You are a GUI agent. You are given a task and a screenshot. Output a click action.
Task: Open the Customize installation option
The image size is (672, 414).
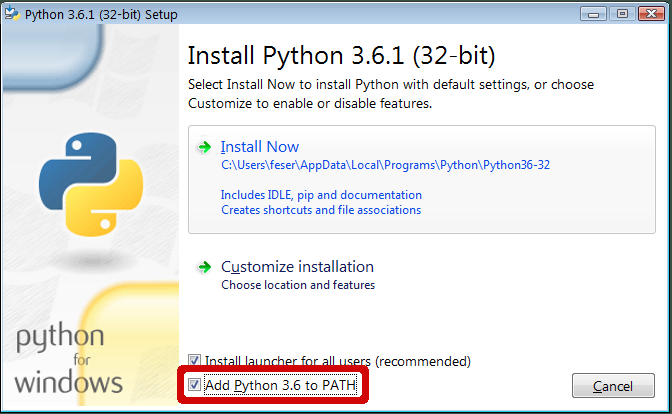(297, 267)
